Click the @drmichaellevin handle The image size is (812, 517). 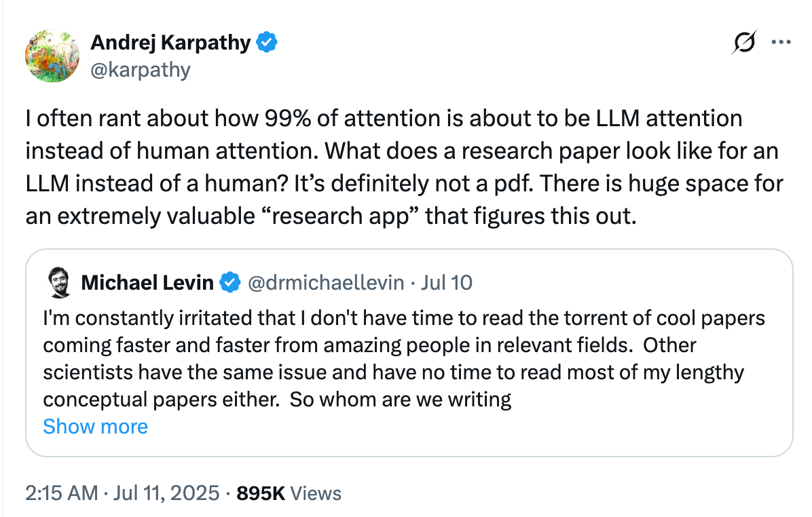327,282
